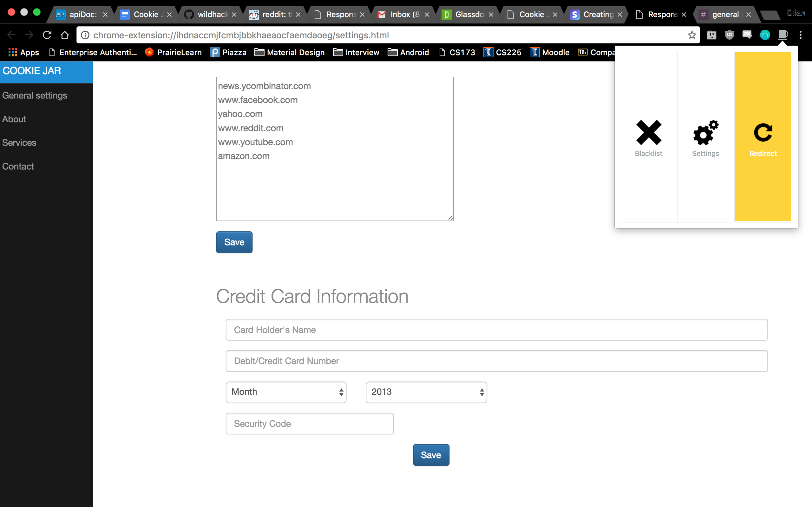The image size is (812, 507).
Task: Focus the Security Code input
Action: click(309, 424)
